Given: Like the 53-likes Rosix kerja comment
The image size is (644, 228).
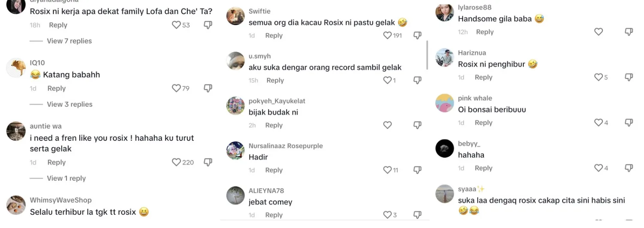Looking at the screenshot, I should click(177, 25).
